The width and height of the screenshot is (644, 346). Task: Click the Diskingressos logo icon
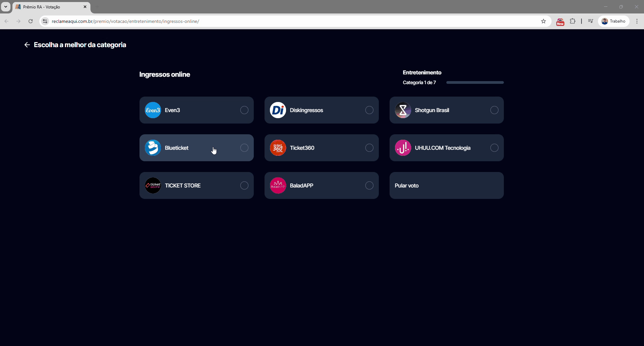pyautogui.click(x=278, y=110)
